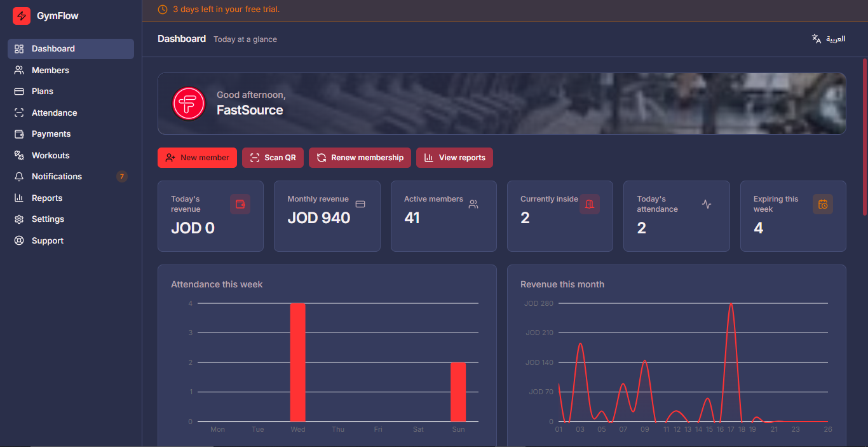Image resolution: width=868 pixels, height=447 pixels.
Task: Open the Members page
Action: pos(71,70)
